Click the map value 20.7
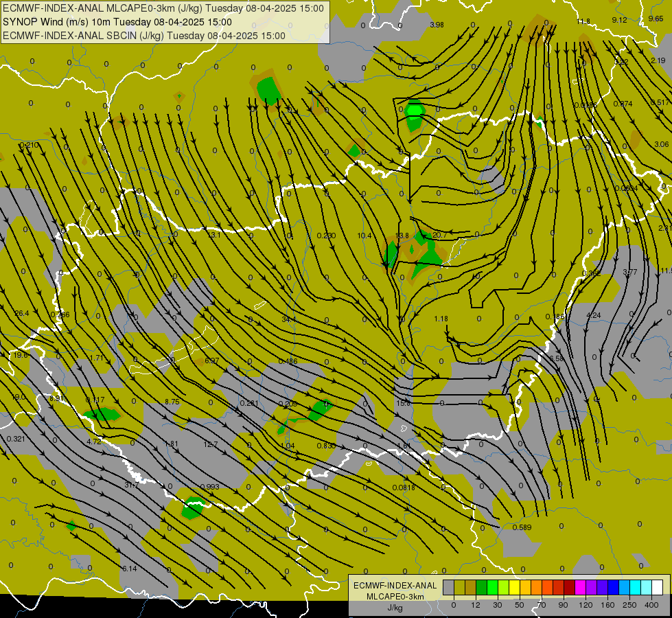672x618 pixels. pos(440,235)
